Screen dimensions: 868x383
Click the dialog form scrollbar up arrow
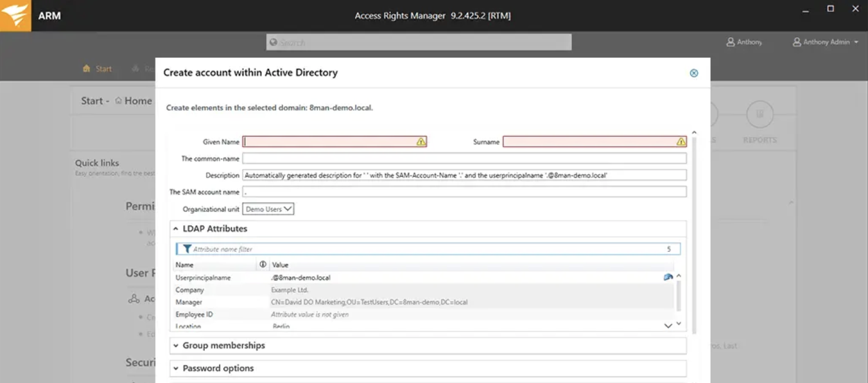click(693, 133)
